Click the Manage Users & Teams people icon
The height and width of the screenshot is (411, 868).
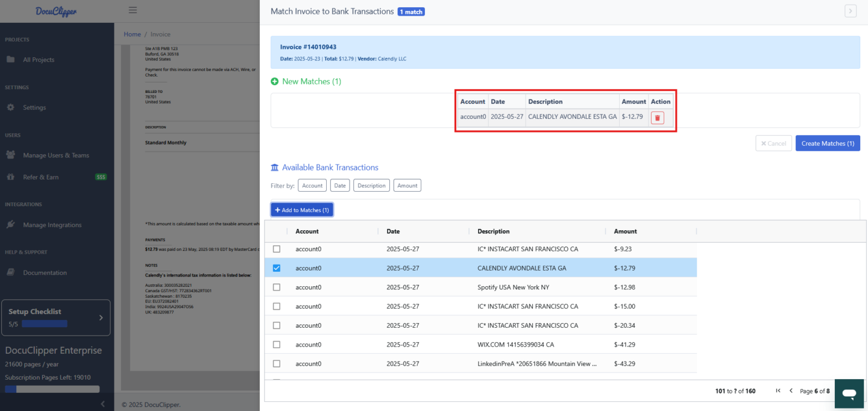coord(11,155)
